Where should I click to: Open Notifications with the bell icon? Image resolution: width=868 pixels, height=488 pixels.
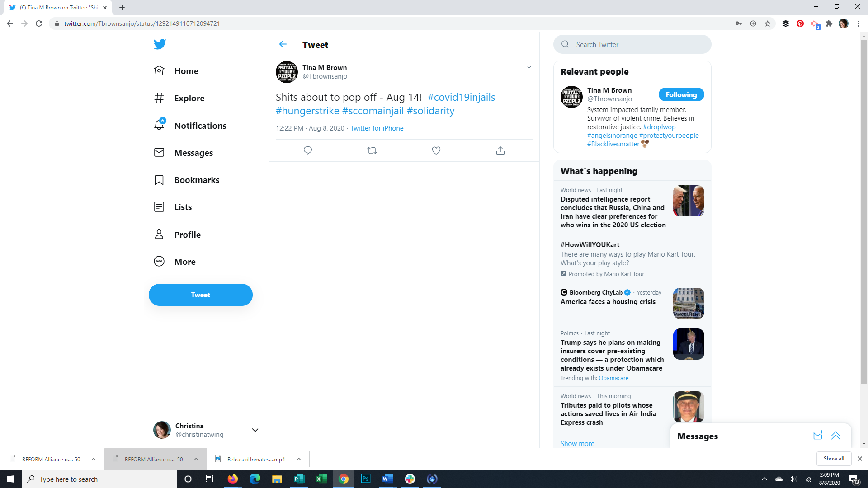(159, 125)
